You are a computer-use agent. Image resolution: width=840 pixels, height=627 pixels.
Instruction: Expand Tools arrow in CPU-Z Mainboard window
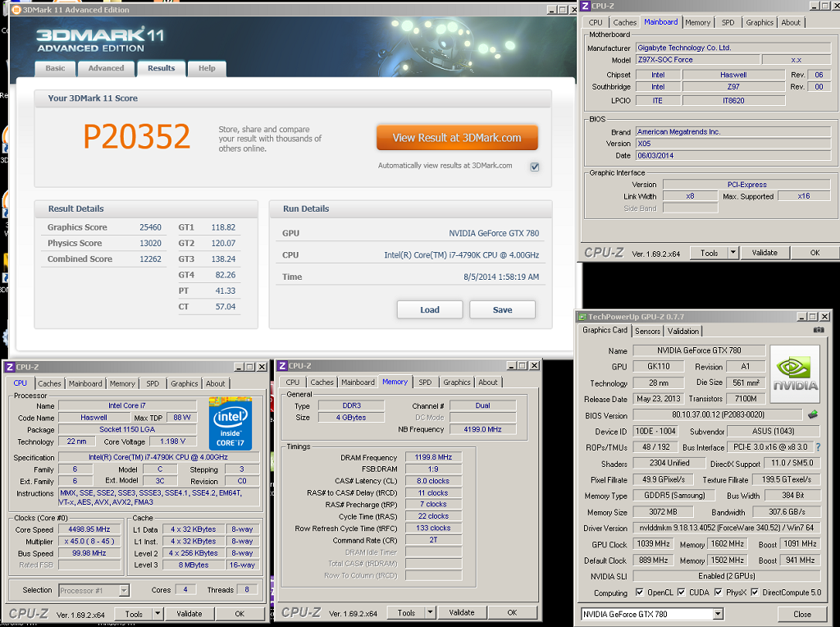click(733, 253)
